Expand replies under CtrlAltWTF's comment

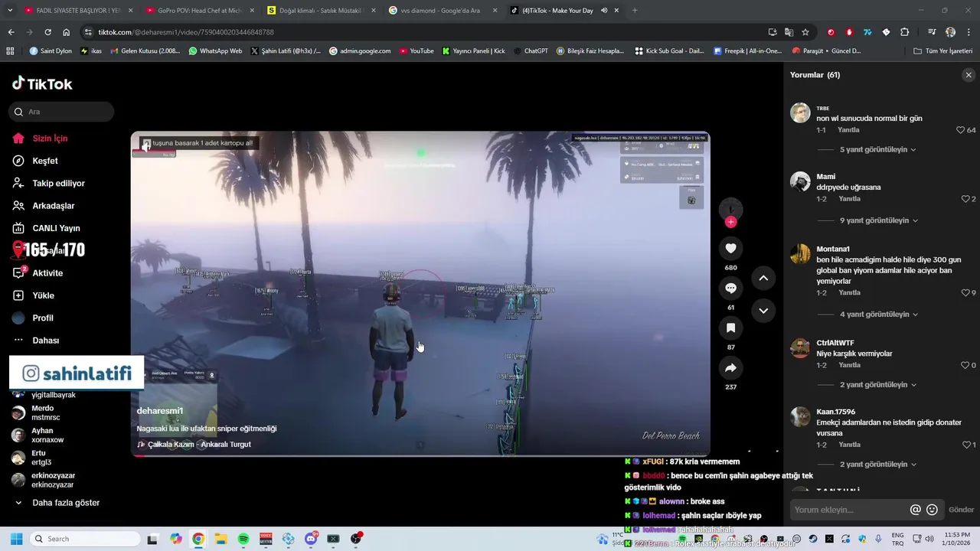(x=877, y=385)
